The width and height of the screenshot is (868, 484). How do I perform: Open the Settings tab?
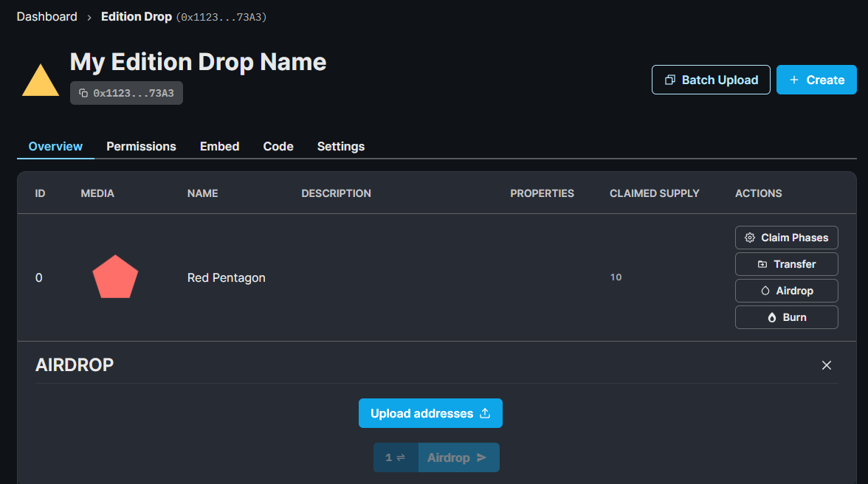(x=340, y=146)
